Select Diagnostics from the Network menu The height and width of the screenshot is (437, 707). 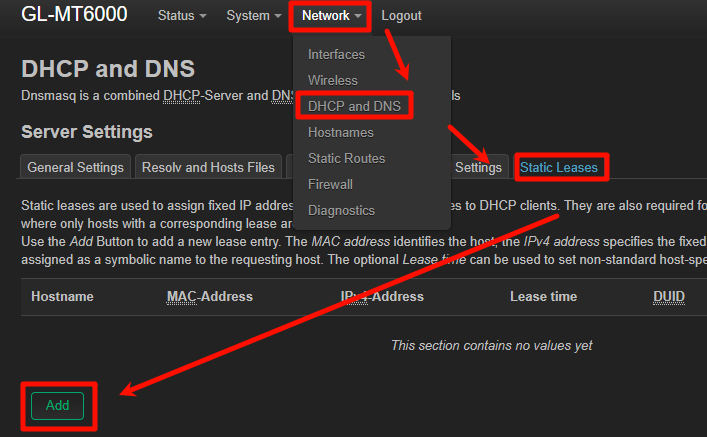click(341, 210)
